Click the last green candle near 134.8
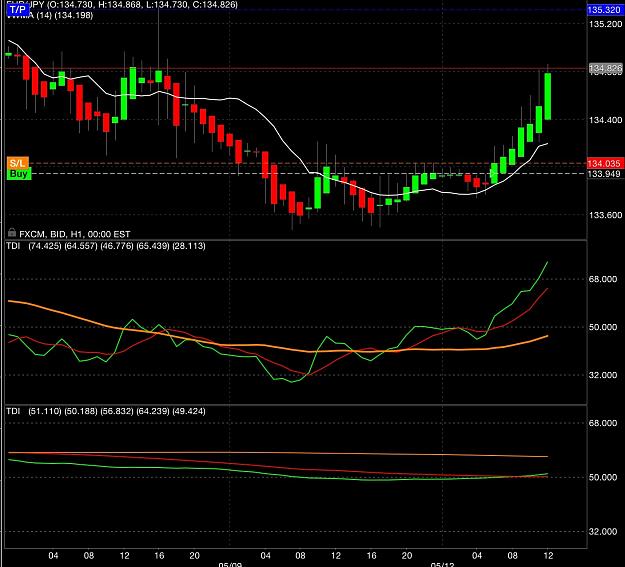625x567 pixels. (x=548, y=96)
